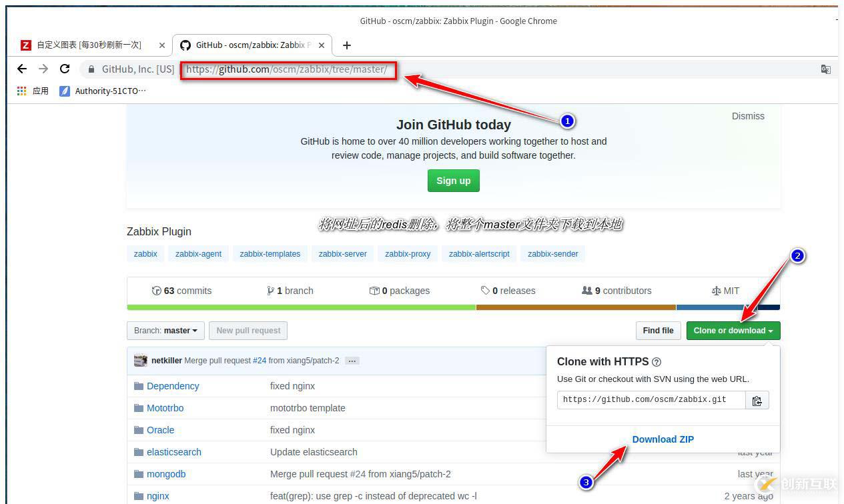This screenshot has width=844, height=504.
Task: Click the New pull request button
Action: (248, 331)
